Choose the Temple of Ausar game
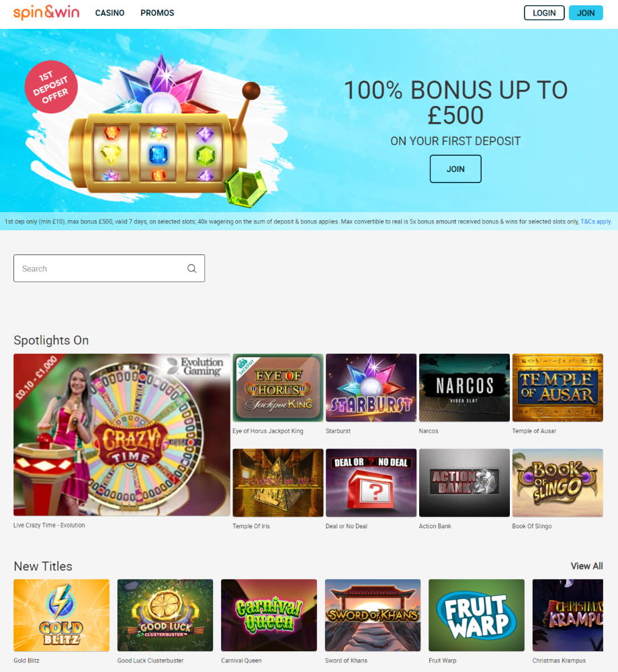Screen dimensions: 618x672 pyautogui.click(x=558, y=387)
